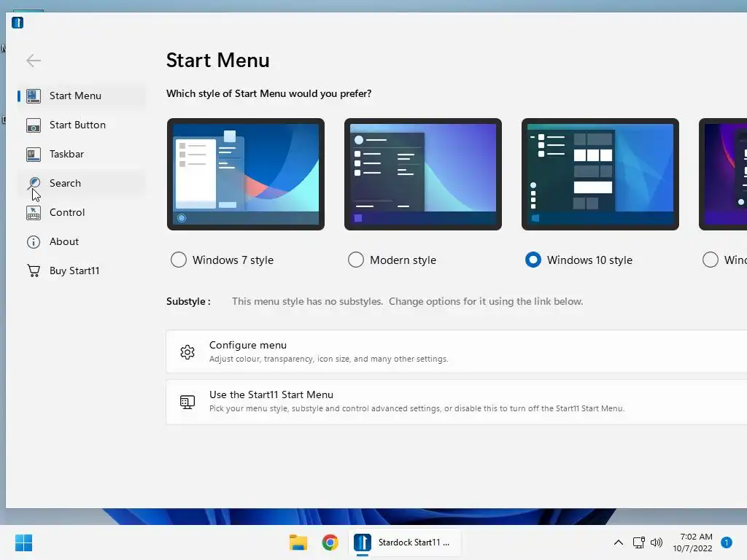747x560 pixels.
Task: Click the Buy Start11 cart icon
Action: 34,271
